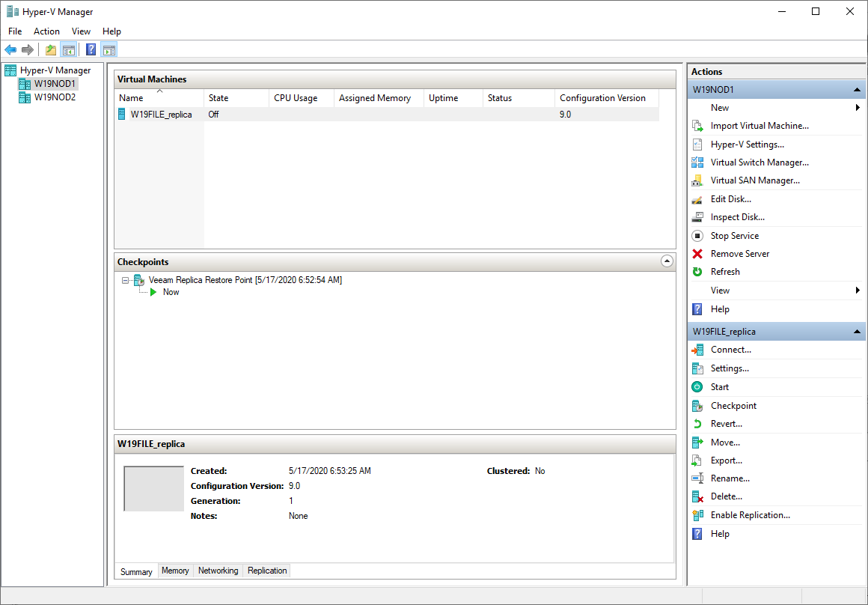The height and width of the screenshot is (605, 868).
Task: Click the Virtual SAN Manager icon
Action: 697,180
